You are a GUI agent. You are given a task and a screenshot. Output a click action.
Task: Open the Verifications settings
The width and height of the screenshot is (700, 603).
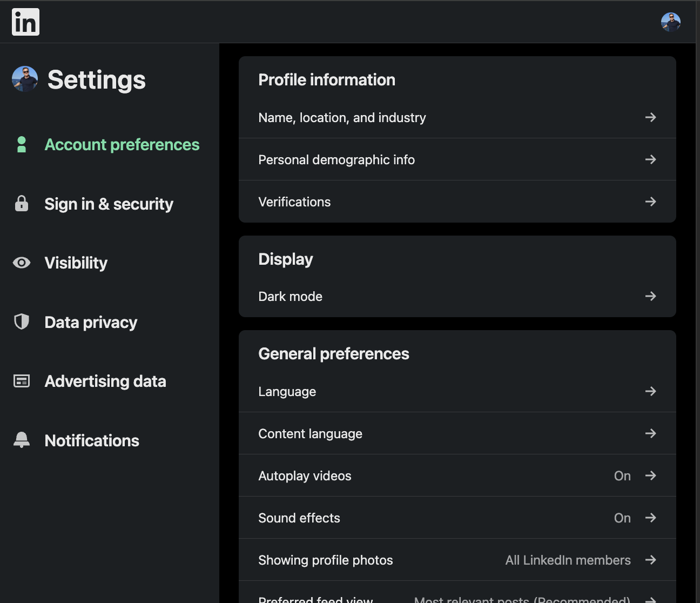coord(294,202)
